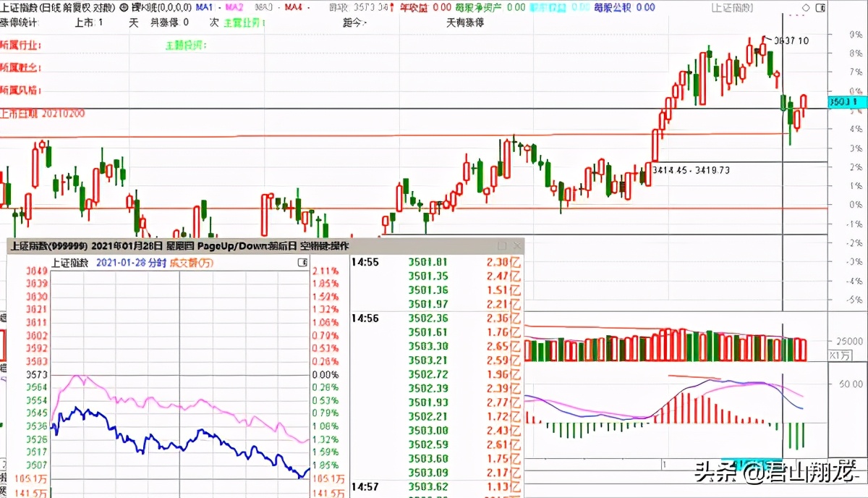The height and width of the screenshot is (498, 868).
Task: Click the diamond icon at chart top-right
Action: [807, 8]
